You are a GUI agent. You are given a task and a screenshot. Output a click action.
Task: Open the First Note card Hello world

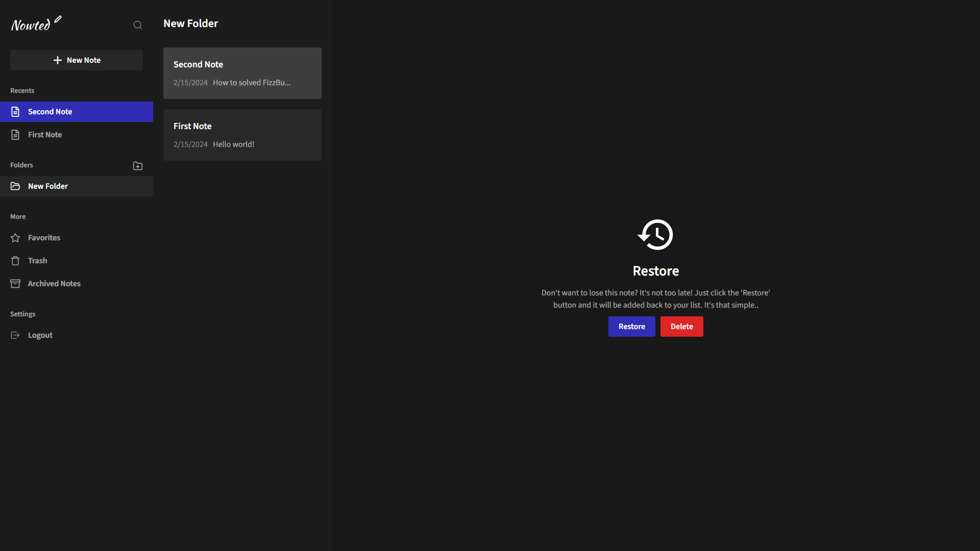[x=242, y=135]
